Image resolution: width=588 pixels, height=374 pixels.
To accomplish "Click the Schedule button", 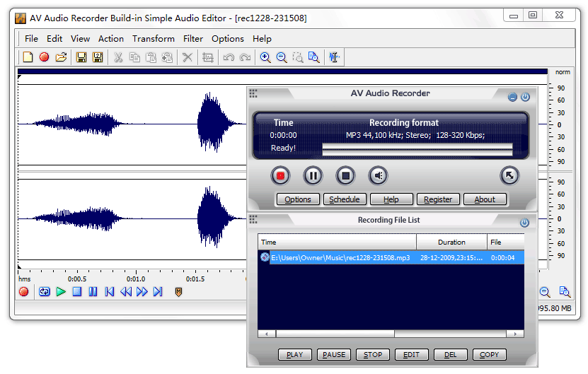I will tap(345, 199).
